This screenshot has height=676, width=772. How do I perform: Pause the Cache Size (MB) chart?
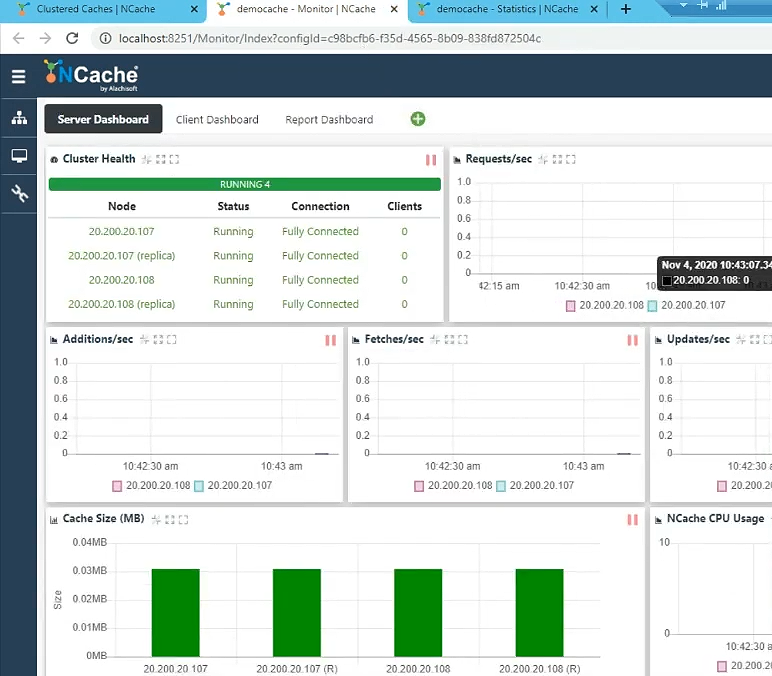point(633,520)
